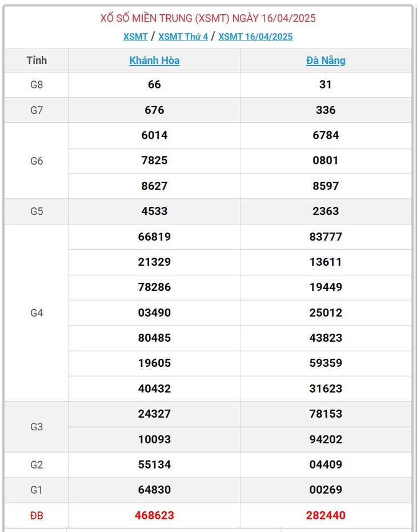Open the Khánh Hòa province link
The width and height of the screenshot is (417, 532).
(154, 61)
